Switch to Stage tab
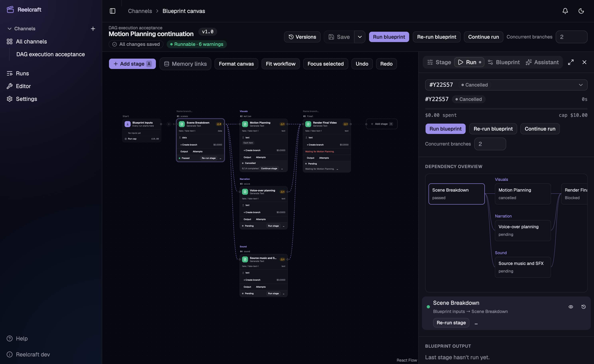Image resolution: width=594 pixels, height=364 pixels. click(439, 62)
